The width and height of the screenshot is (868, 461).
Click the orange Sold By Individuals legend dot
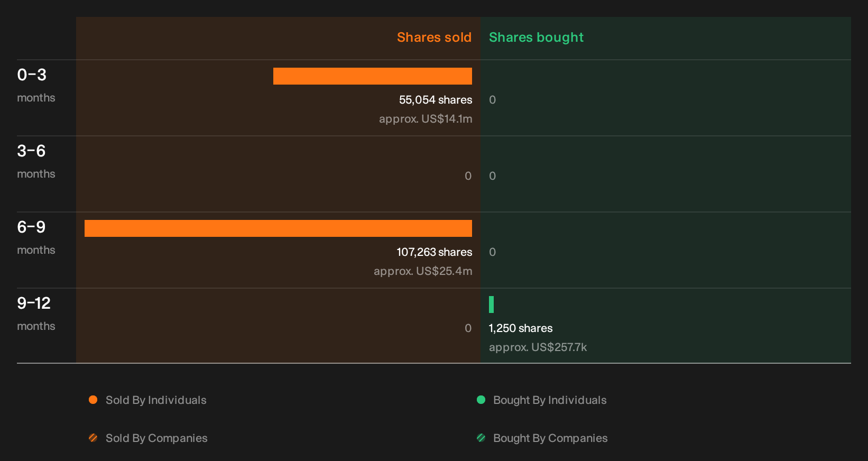coord(93,400)
